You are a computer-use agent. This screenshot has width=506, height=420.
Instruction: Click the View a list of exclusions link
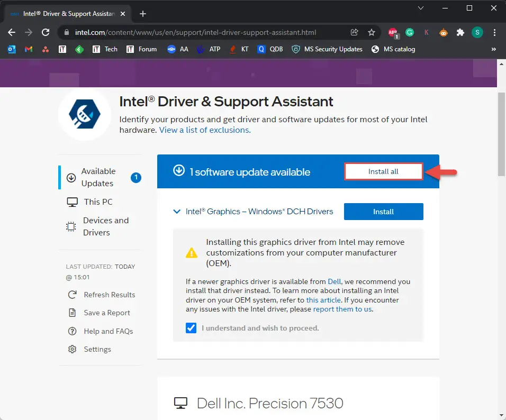pyautogui.click(x=205, y=130)
